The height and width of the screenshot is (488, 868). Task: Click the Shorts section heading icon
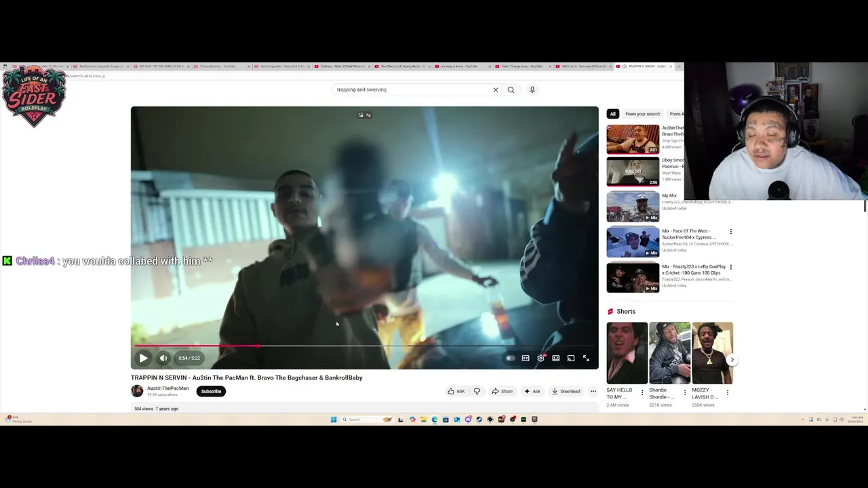610,312
